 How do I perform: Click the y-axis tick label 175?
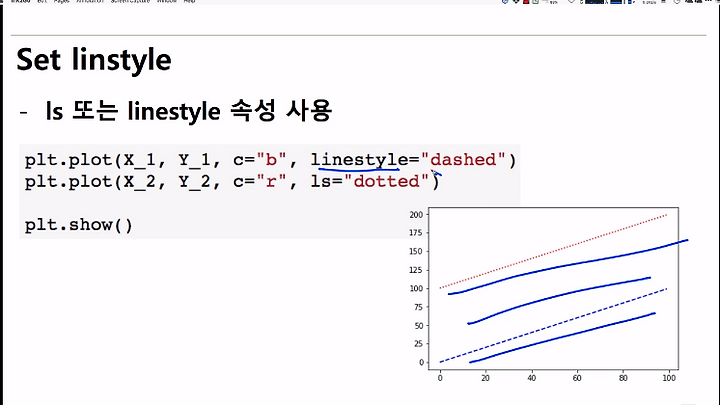tap(416, 233)
